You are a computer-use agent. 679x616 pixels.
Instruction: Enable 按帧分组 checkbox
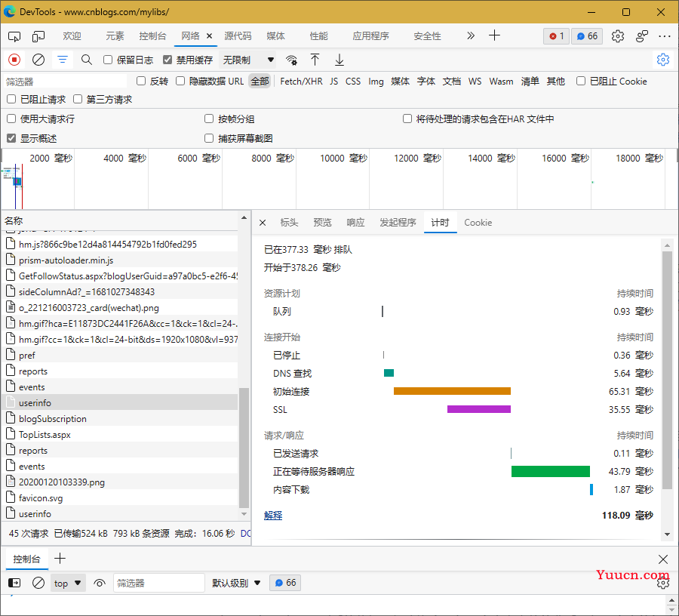(x=209, y=119)
